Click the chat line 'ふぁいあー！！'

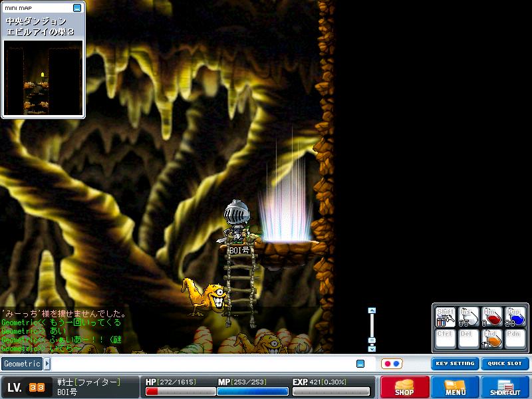(x=76, y=340)
